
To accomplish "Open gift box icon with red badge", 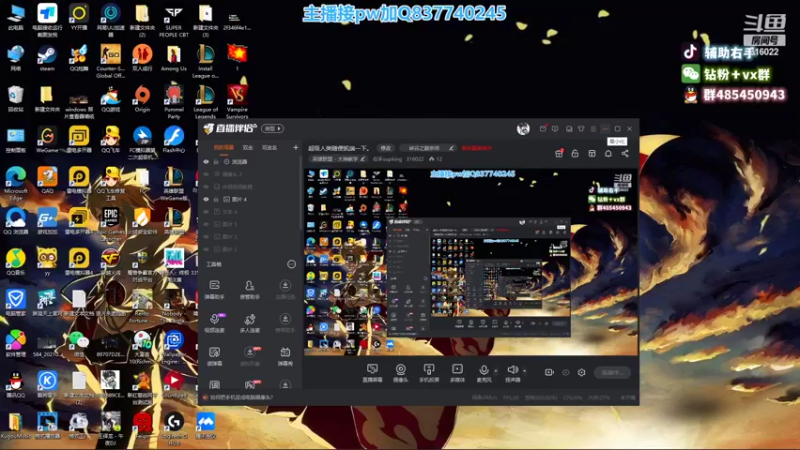I will [559, 153].
